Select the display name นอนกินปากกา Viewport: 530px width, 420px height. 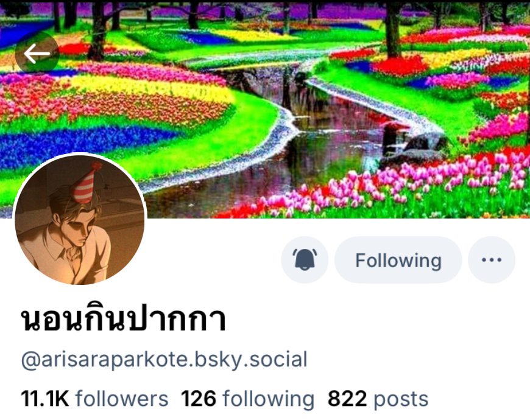point(124,318)
